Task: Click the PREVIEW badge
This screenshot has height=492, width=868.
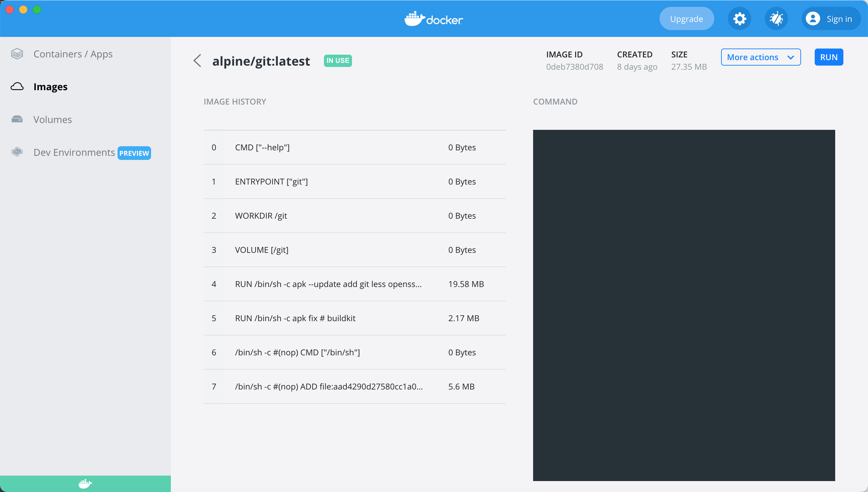Action: click(134, 153)
